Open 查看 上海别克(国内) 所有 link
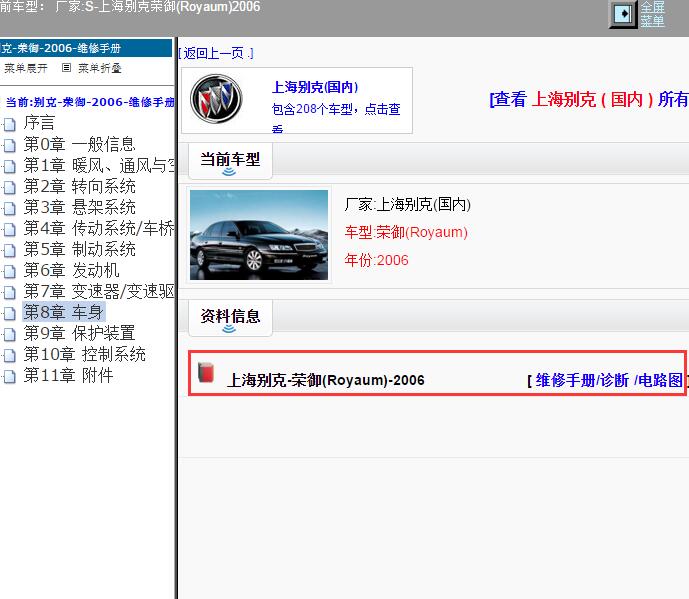The width and height of the screenshot is (689, 599). pos(589,99)
